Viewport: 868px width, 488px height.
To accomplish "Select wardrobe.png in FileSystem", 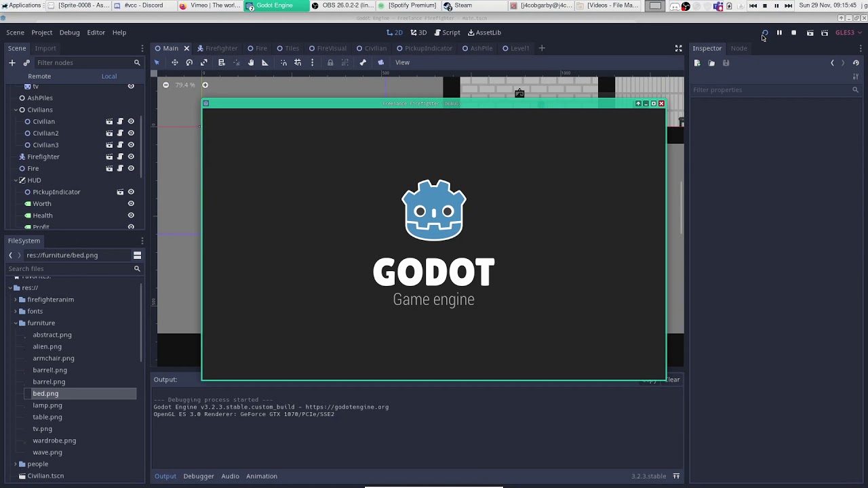I will coord(54,441).
